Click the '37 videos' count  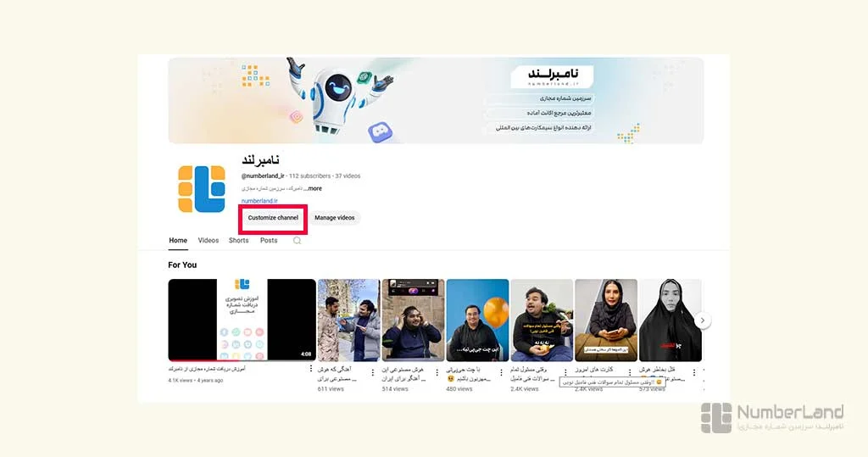tap(348, 176)
